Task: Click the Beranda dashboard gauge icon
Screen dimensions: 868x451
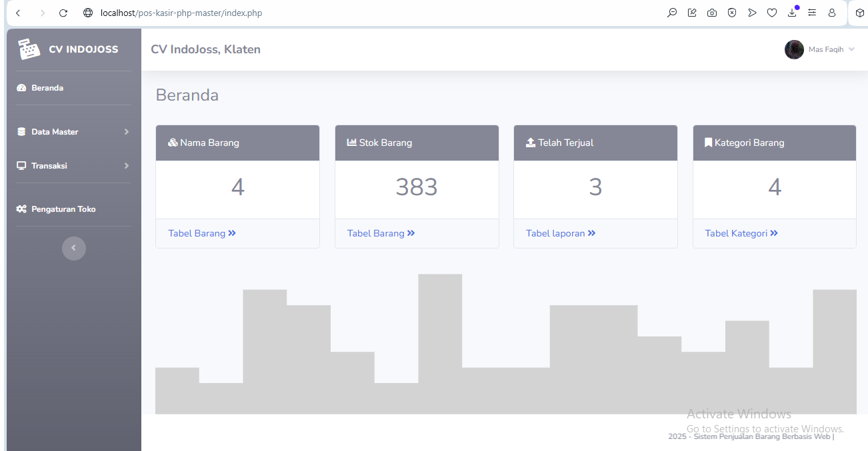Action: click(21, 88)
